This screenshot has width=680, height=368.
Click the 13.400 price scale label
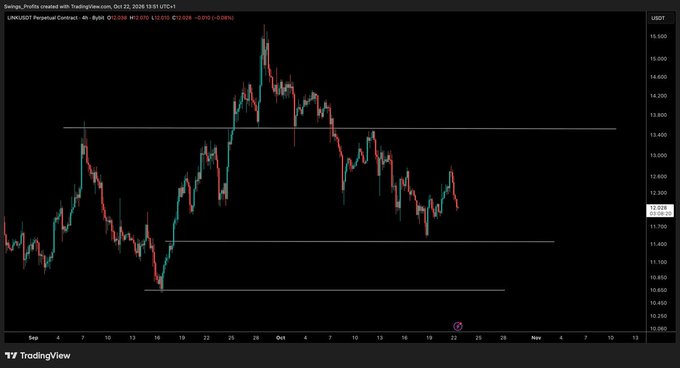click(658, 135)
